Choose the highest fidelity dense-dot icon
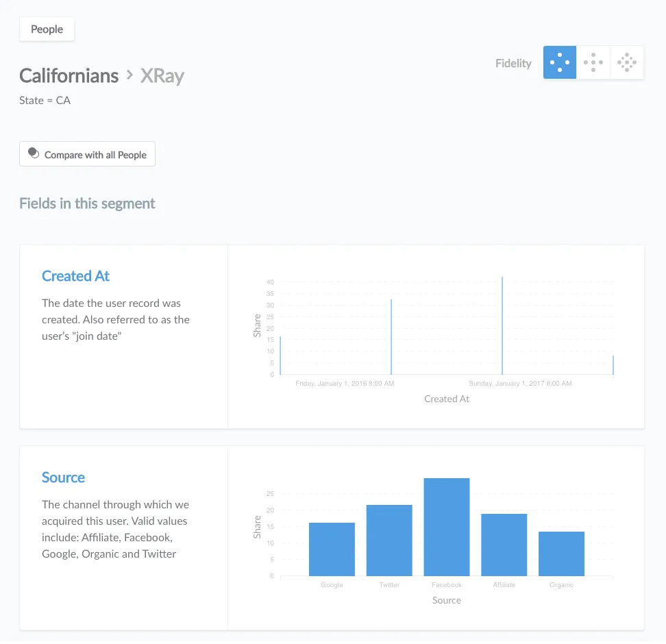Viewport: 666px width, 644px height. pyautogui.click(x=627, y=62)
